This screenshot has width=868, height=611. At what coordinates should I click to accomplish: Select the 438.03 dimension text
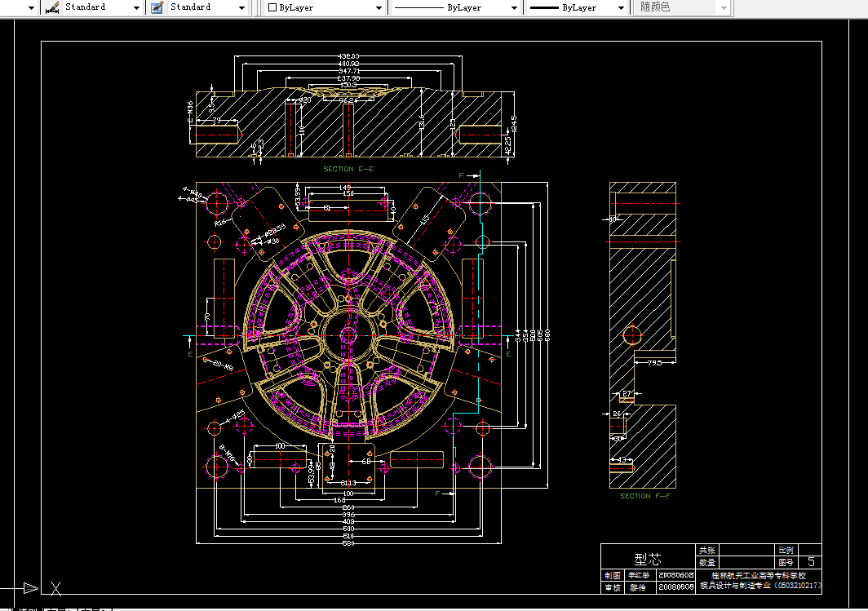click(x=349, y=56)
